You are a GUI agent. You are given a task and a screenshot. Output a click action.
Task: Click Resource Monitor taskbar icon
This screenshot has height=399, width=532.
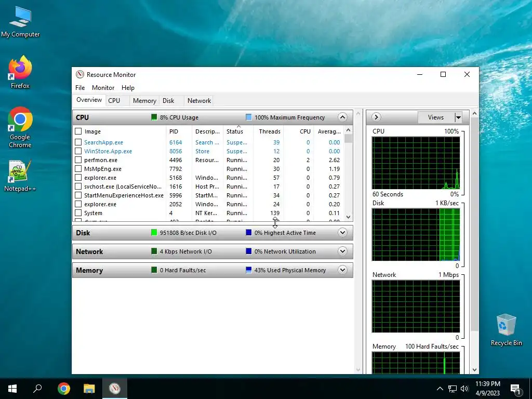tap(115, 389)
